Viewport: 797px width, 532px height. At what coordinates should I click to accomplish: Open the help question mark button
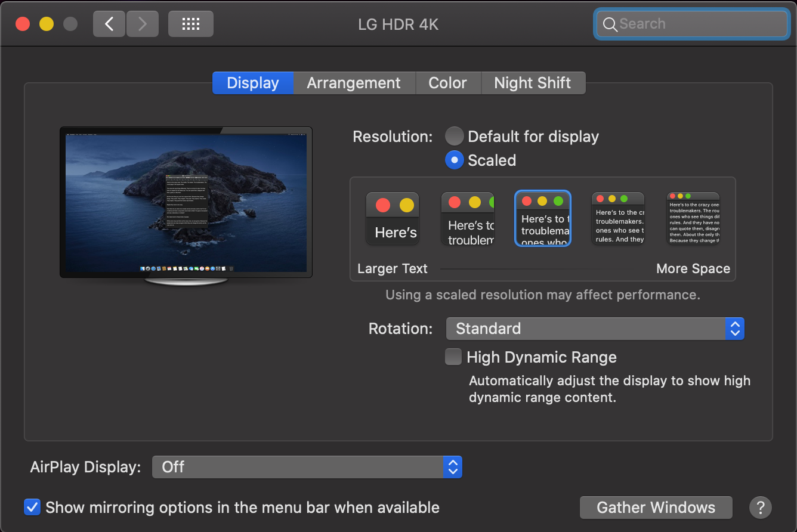pyautogui.click(x=761, y=508)
